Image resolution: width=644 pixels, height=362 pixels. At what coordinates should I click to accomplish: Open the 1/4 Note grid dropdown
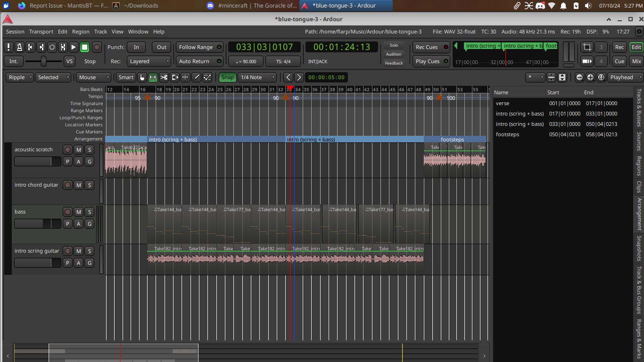tap(257, 77)
